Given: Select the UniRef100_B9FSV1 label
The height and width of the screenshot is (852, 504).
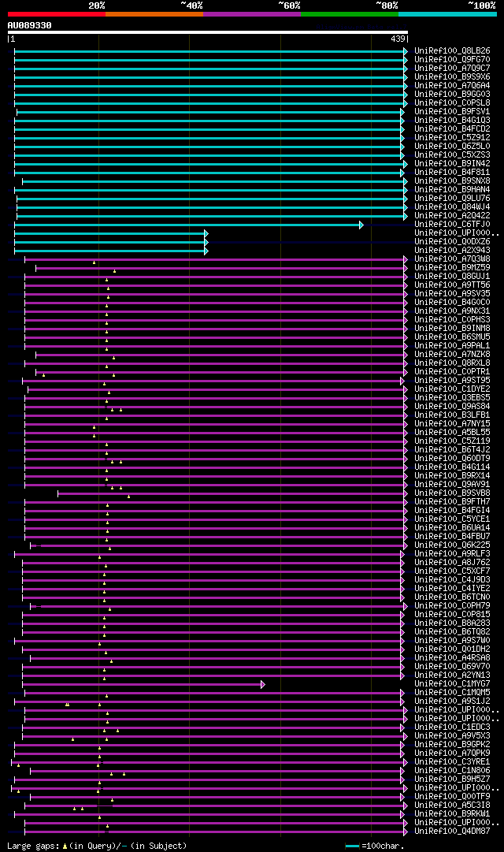Looking at the screenshot, I should coord(452,112).
